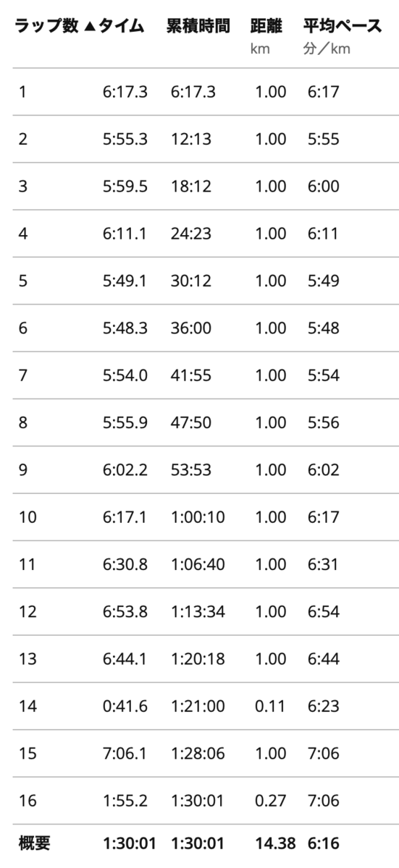399x868 pixels.
Task: Click lap 2 cumulative time 12:13
Action: [x=191, y=140]
